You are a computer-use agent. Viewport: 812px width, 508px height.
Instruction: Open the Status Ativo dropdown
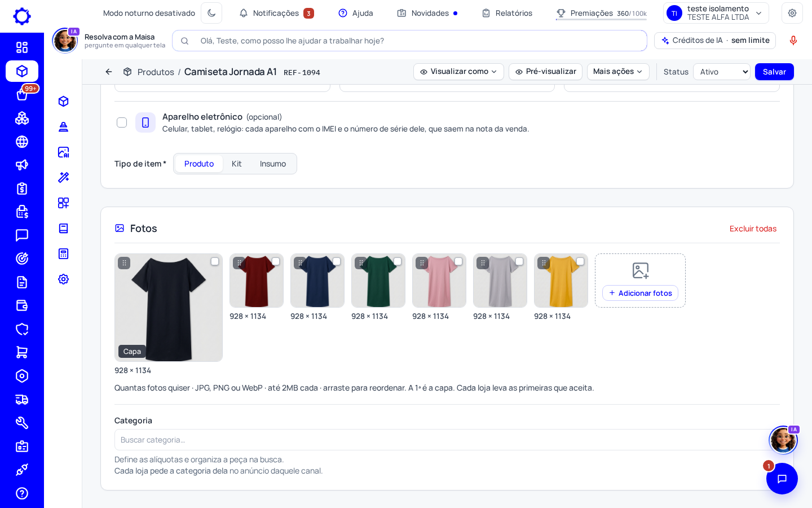(x=722, y=72)
